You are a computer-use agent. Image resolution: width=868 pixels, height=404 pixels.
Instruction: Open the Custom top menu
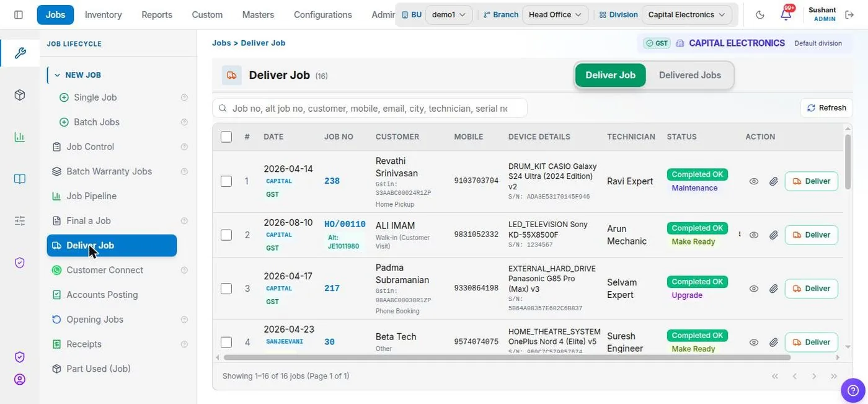point(207,14)
